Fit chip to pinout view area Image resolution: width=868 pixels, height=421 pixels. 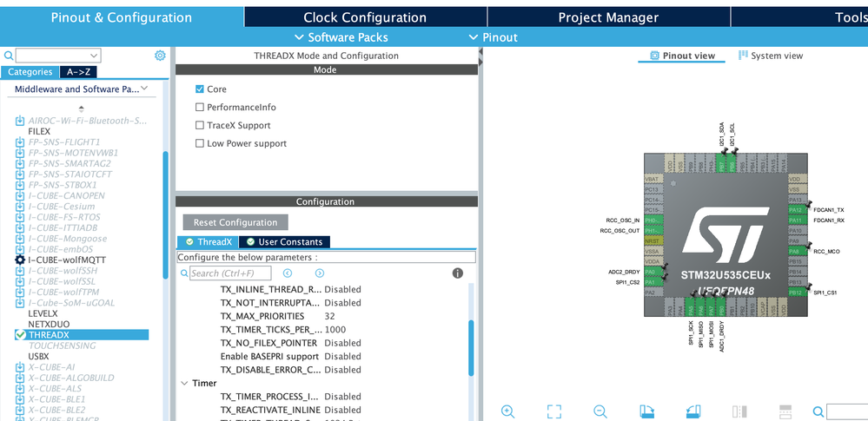coord(554,411)
